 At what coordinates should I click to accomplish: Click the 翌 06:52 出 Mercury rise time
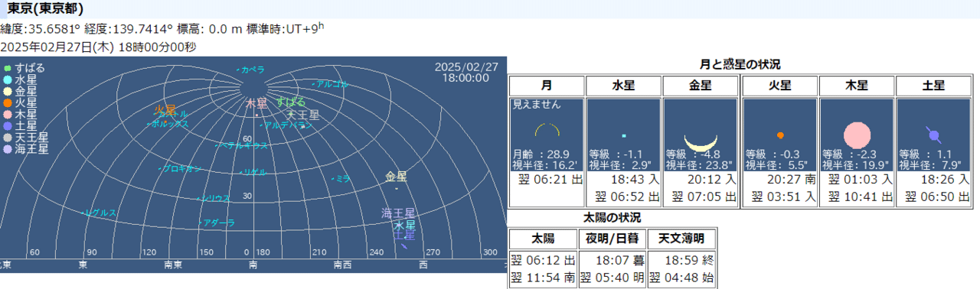[x=628, y=196]
